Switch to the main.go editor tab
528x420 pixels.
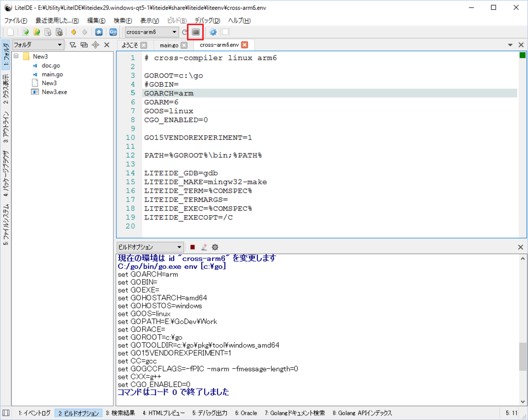[x=169, y=45]
